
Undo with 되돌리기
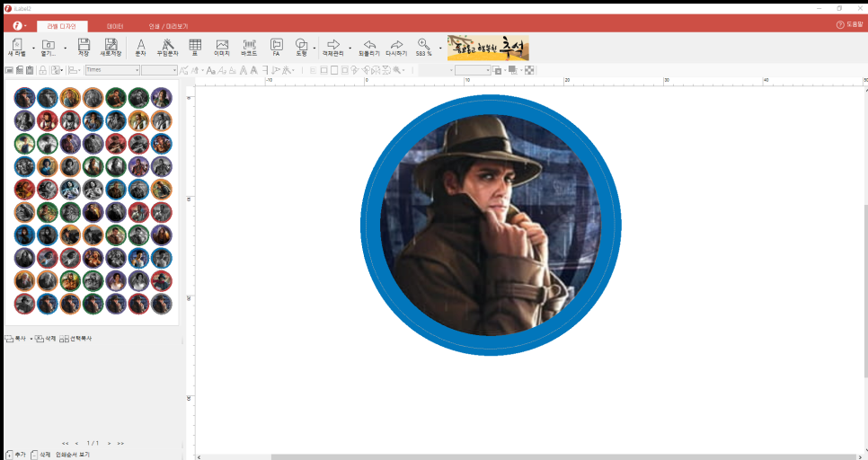coord(369,48)
